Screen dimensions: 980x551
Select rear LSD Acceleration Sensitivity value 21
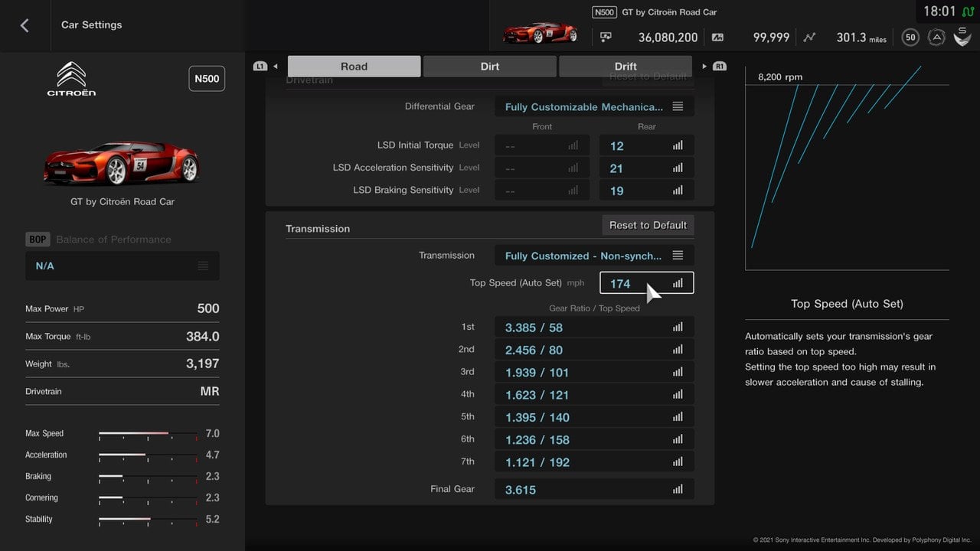(x=647, y=168)
